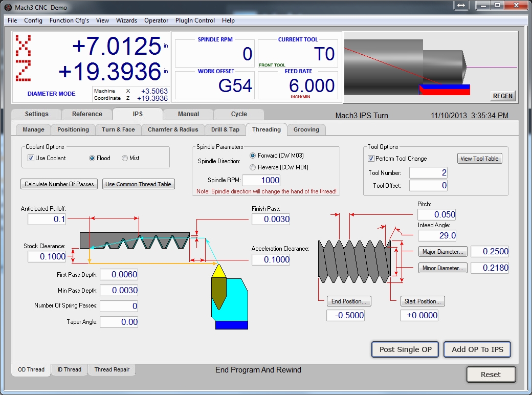Open the Grooving sub-tab
This screenshot has height=395, width=532.
click(x=306, y=129)
